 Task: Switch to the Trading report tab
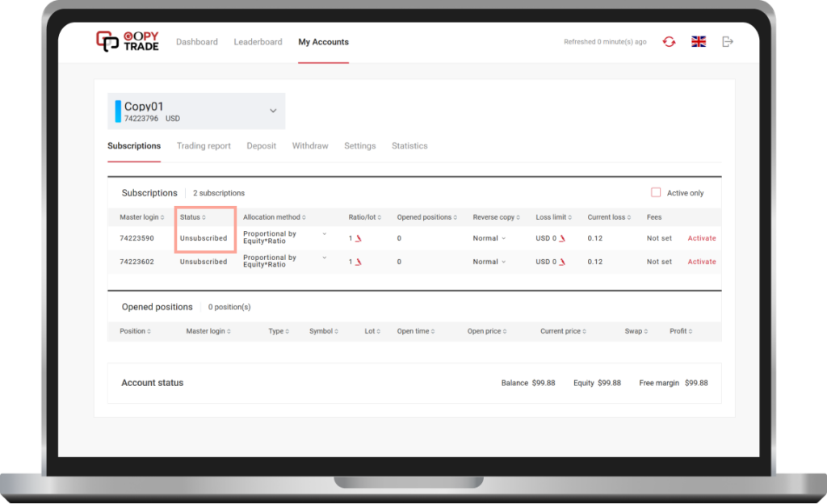click(x=204, y=146)
